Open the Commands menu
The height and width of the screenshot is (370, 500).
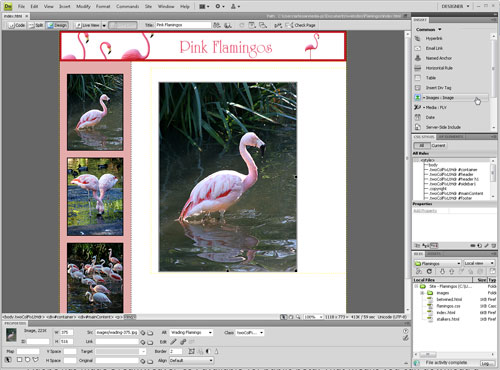[x=128, y=6]
